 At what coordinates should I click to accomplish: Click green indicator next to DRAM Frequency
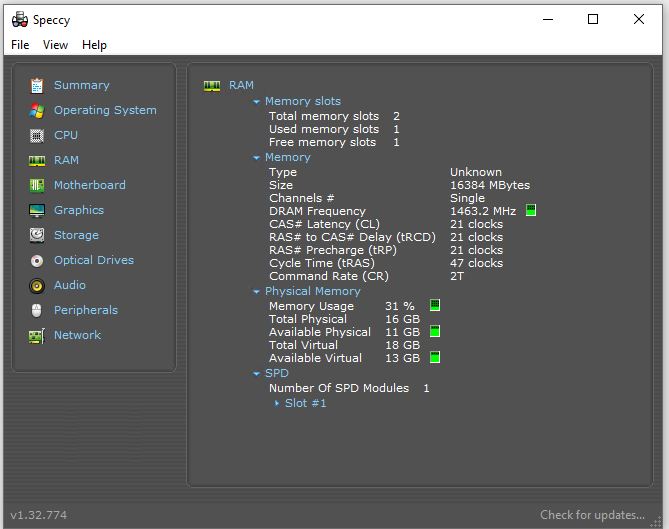(x=531, y=210)
